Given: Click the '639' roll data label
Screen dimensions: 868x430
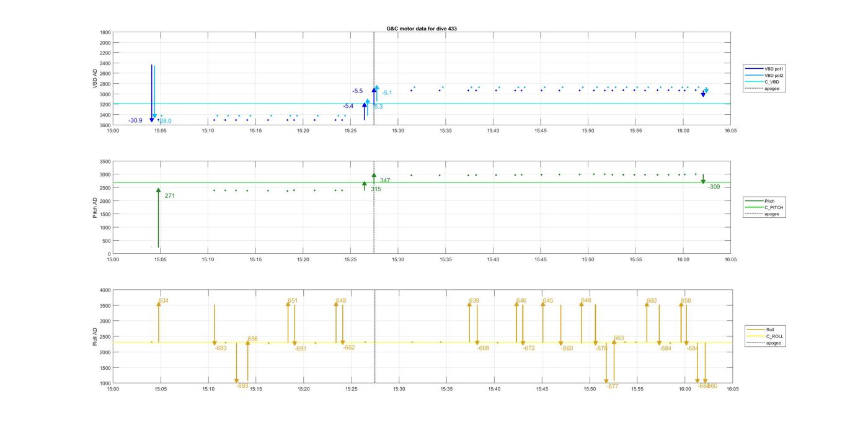Looking at the screenshot, I should pyautogui.click(x=474, y=301).
